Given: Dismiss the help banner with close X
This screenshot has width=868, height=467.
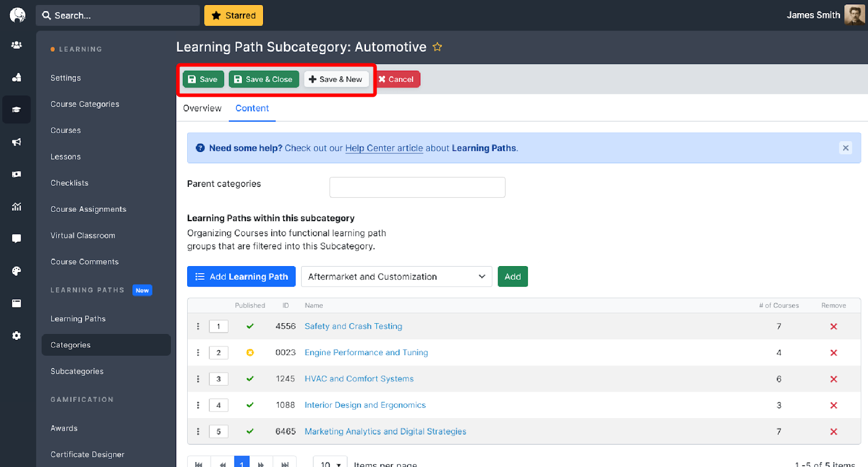Looking at the screenshot, I should [845, 148].
